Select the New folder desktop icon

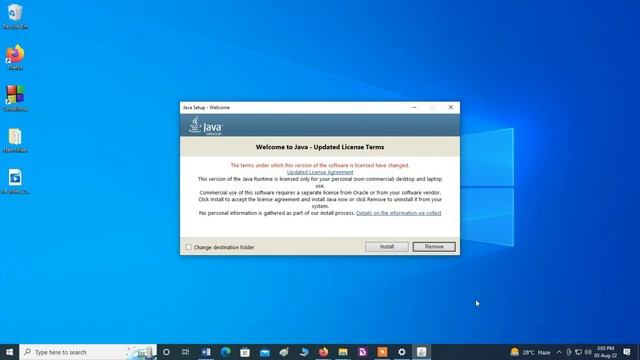coord(15,140)
